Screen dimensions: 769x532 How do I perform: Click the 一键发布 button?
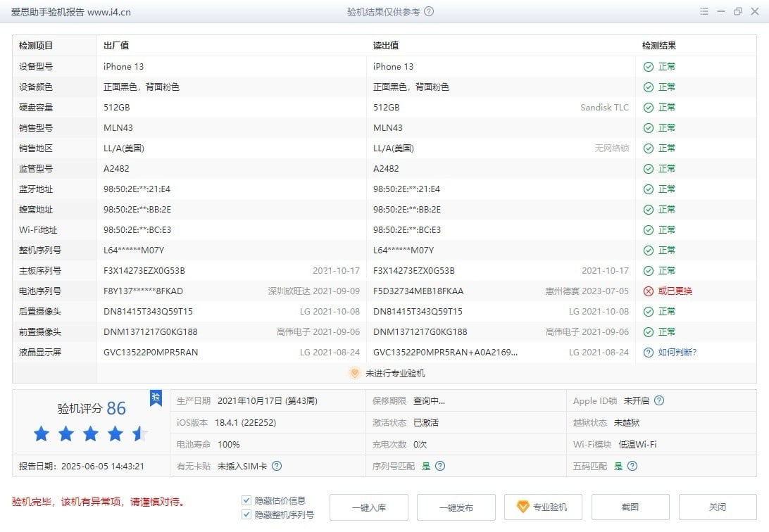(456, 507)
